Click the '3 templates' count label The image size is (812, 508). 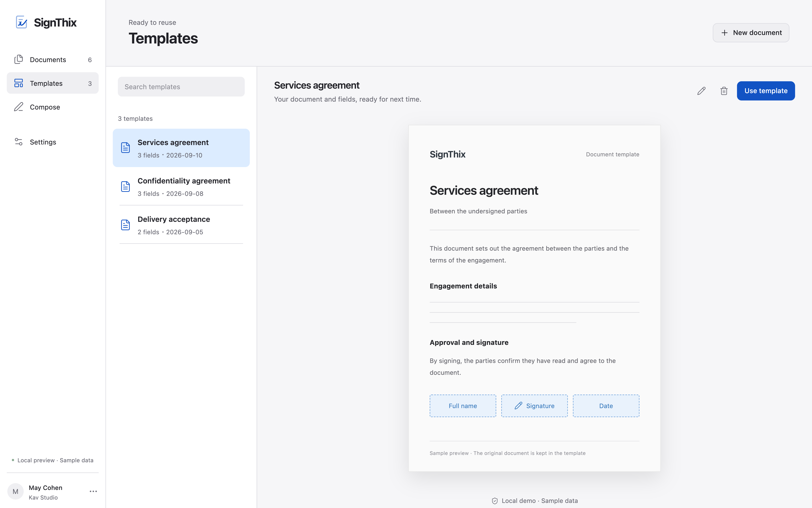tap(135, 119)
